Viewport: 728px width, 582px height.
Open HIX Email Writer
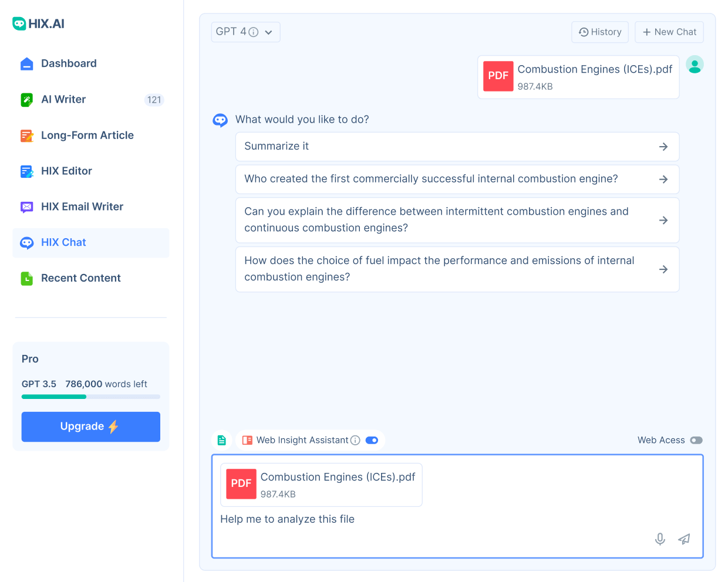82,207
